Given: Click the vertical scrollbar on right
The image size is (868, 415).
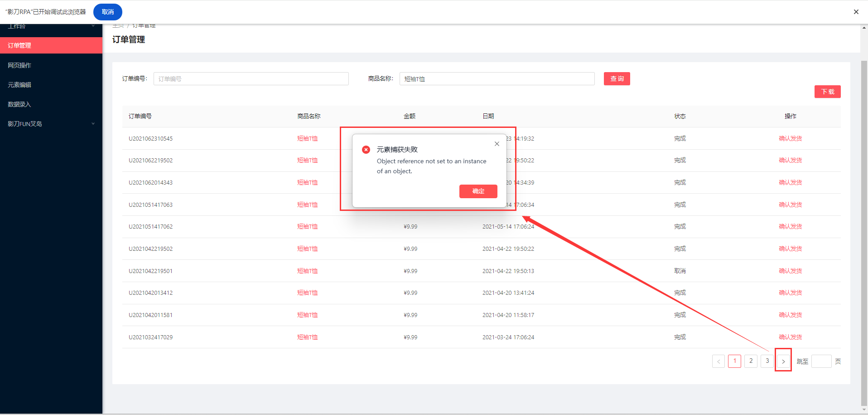Looking at the screenshot, I should (x=864, y=227).
